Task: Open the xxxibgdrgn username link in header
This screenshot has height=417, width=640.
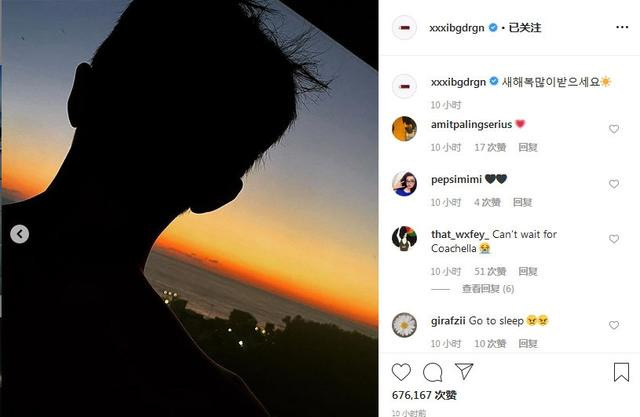Action: 457,28
